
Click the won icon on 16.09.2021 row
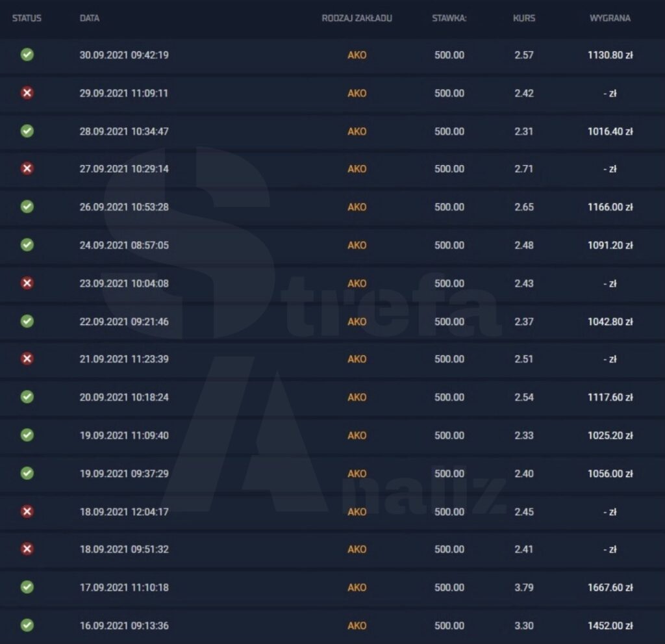tap(27, 625)
